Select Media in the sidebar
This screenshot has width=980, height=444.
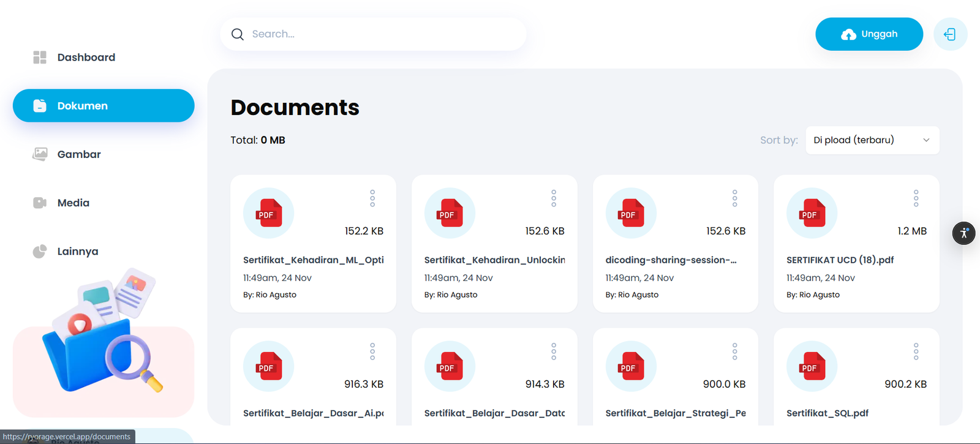(x=73, y=203)
